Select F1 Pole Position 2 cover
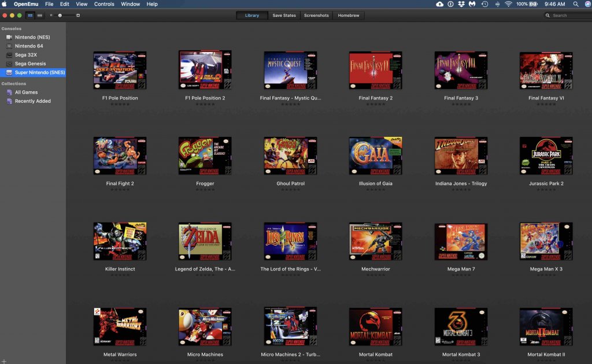The width and height of the screenshot is (592, 364). [205, 70]
